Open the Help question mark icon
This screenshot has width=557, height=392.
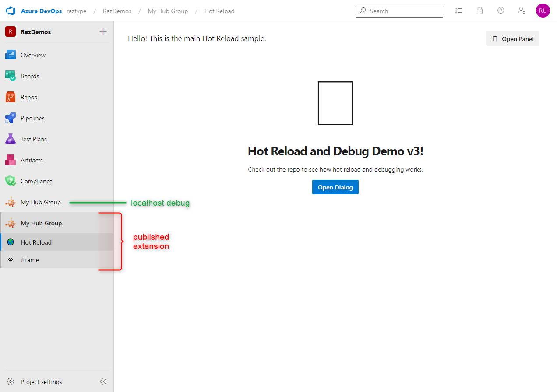click(x=501, y=10)
